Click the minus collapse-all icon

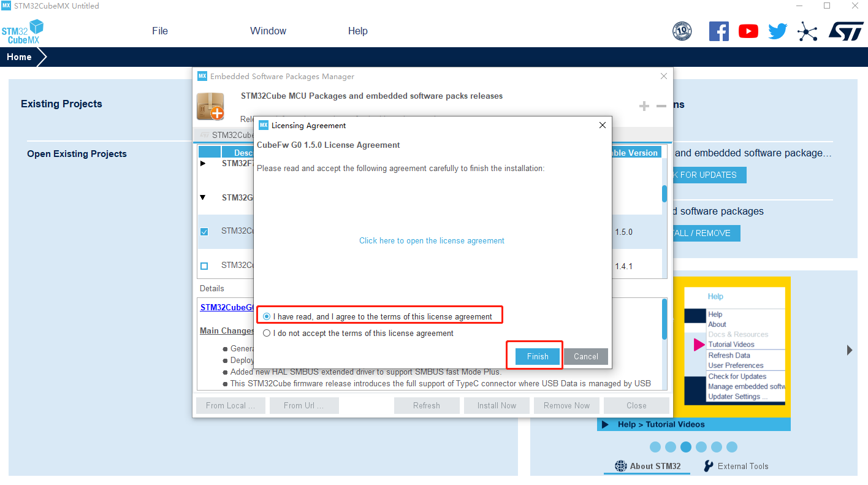coord(661,106)
